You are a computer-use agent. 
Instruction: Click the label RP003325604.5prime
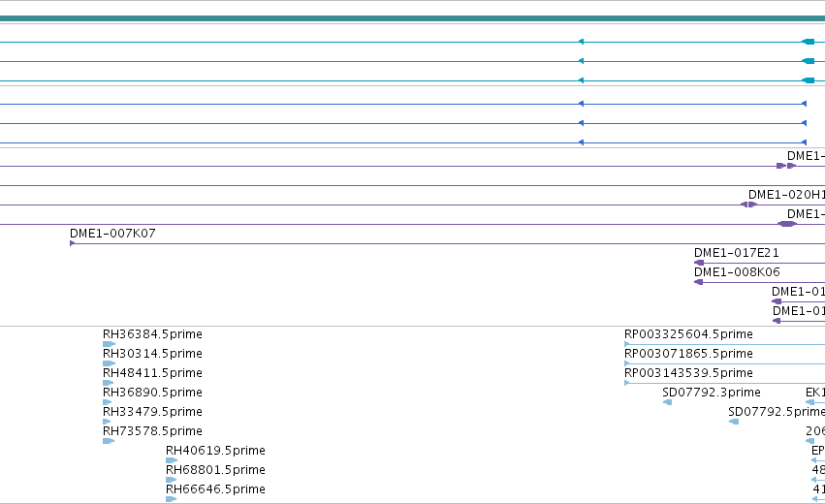pos(688,334)
